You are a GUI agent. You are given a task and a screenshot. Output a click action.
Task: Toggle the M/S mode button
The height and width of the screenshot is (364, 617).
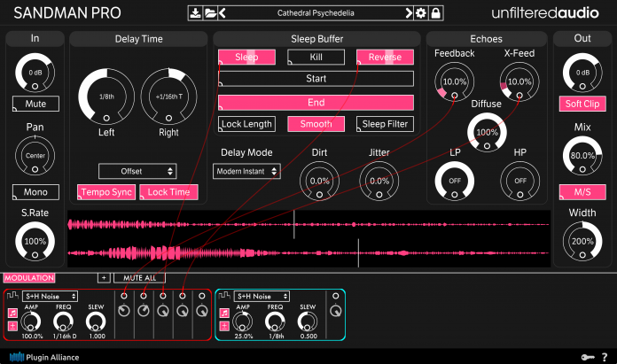(x=582, y=192)
